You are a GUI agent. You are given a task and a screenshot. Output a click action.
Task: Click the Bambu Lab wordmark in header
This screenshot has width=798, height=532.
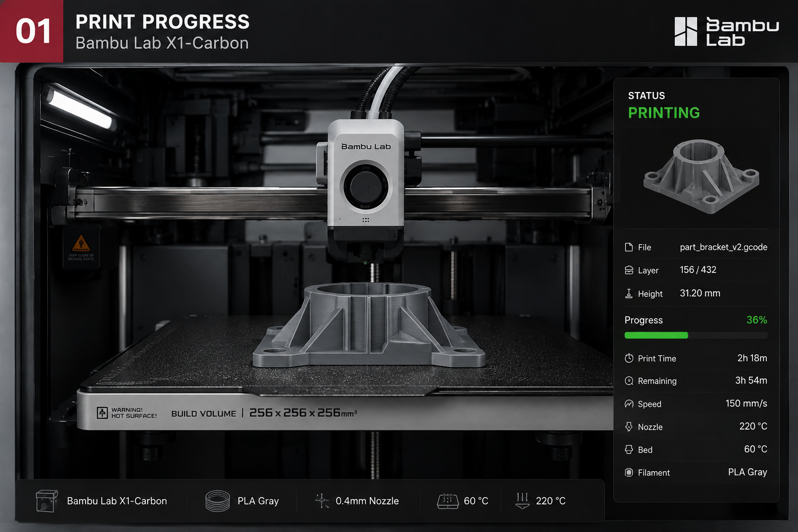click(742, 32)
